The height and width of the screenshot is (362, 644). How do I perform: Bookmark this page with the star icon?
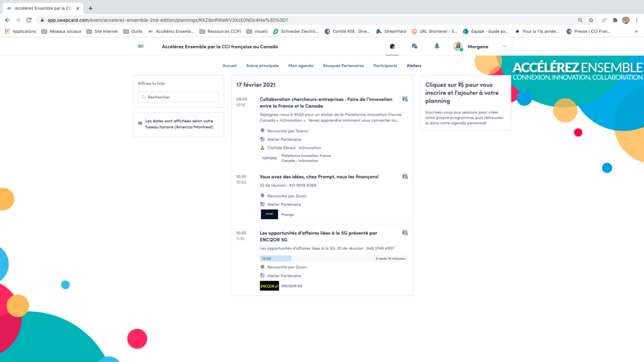click(591, 20)
